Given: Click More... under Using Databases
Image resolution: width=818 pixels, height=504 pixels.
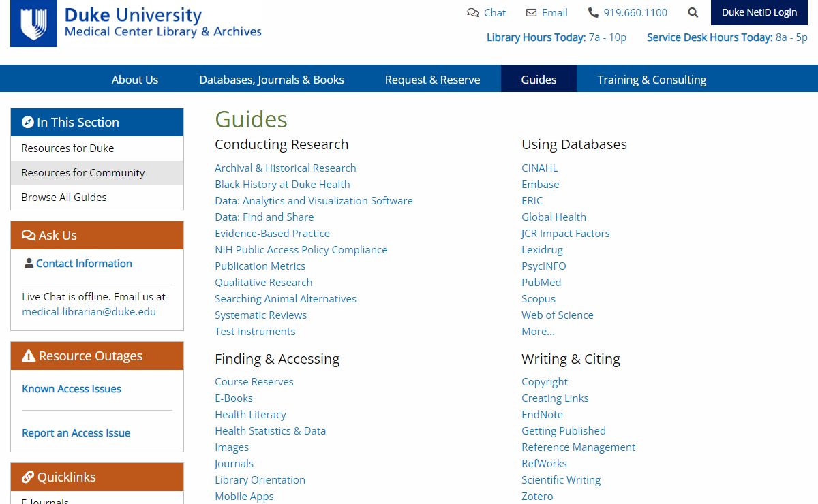Looking at the screenshot, I should (538, 331).
